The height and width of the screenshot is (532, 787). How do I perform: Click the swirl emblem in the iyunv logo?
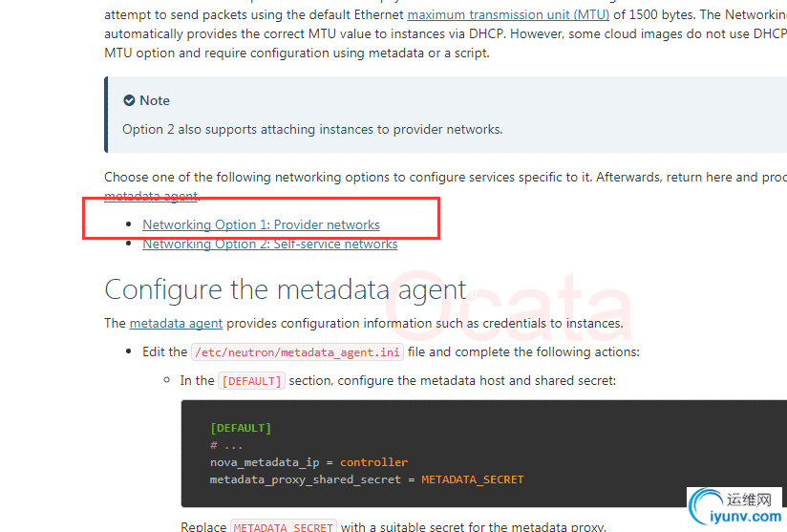(706, 506)
